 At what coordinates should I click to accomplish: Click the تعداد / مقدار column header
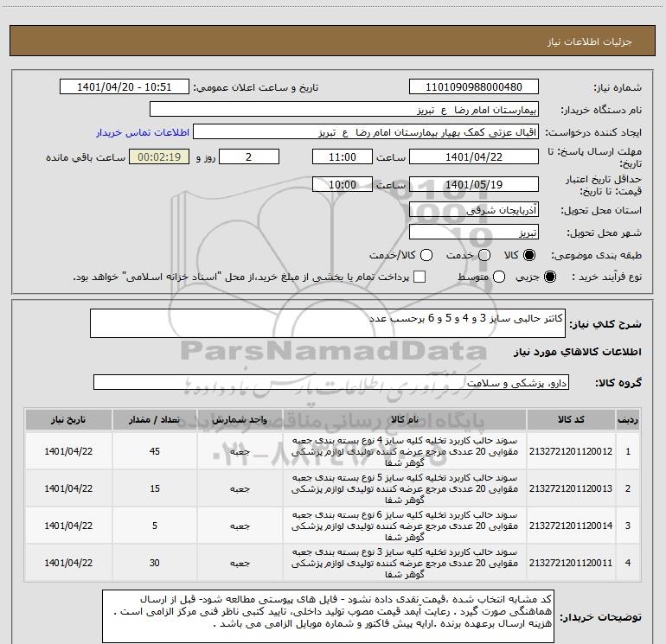point(155,419)
